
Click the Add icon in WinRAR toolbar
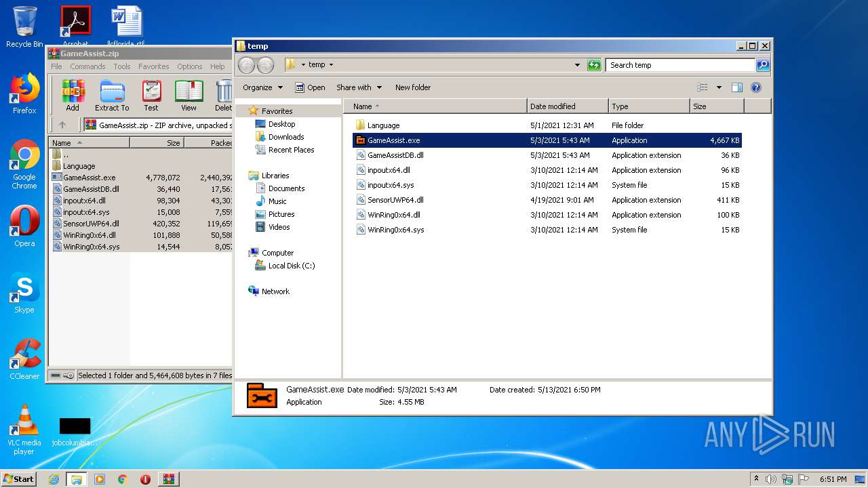pos(73,96)
